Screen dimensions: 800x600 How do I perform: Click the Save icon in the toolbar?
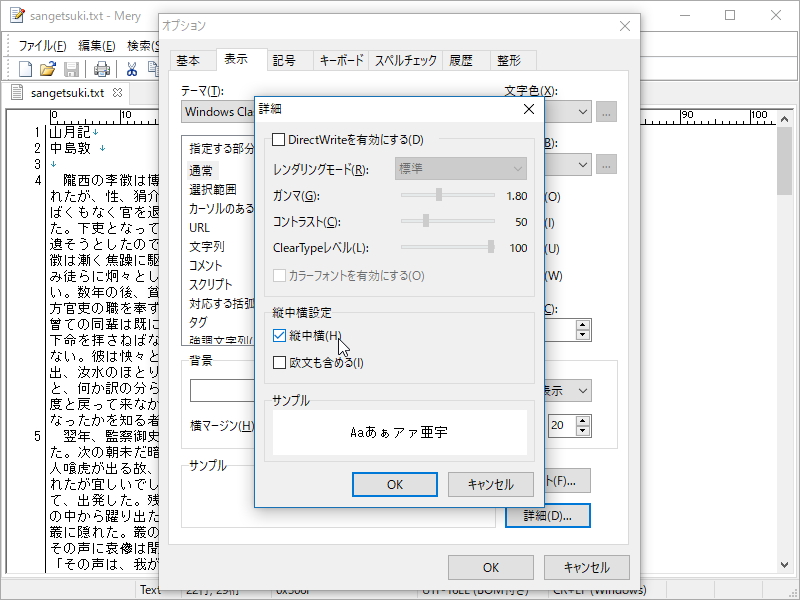pos(71,68)
